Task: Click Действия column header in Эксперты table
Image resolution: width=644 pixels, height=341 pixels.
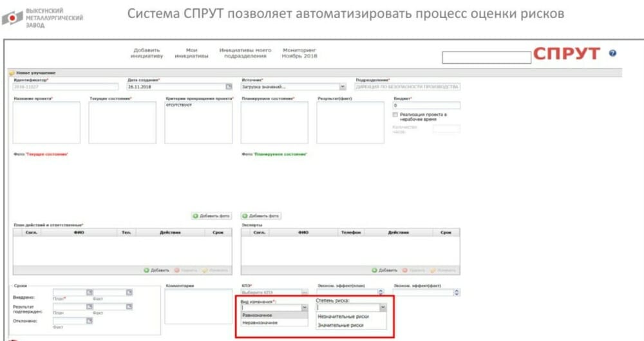Action: (398, 232)
